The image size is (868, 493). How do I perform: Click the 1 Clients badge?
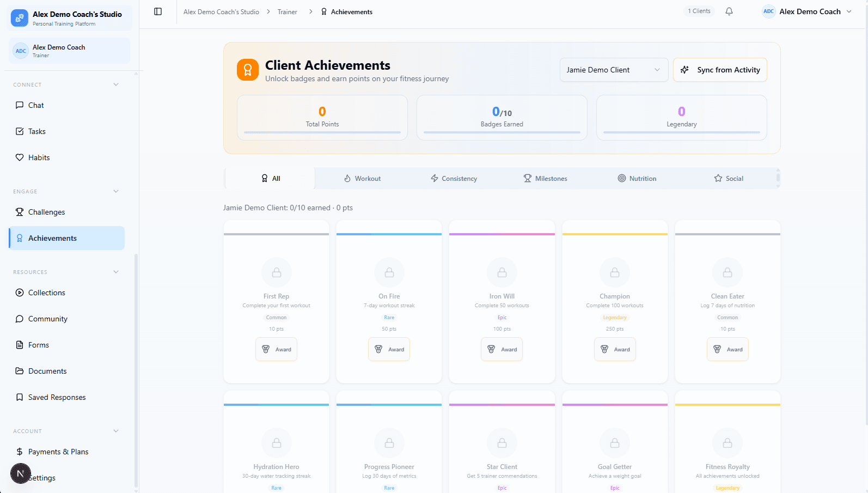pyautogui.click(x=699, y=11)
